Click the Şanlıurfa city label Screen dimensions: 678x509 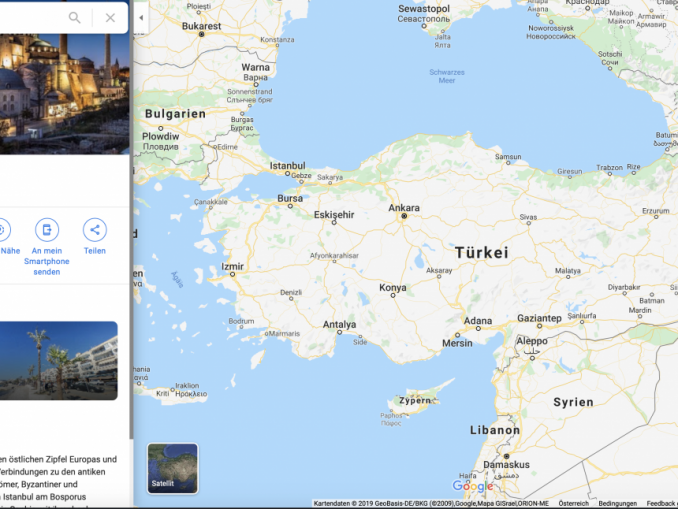pos(582,316)
